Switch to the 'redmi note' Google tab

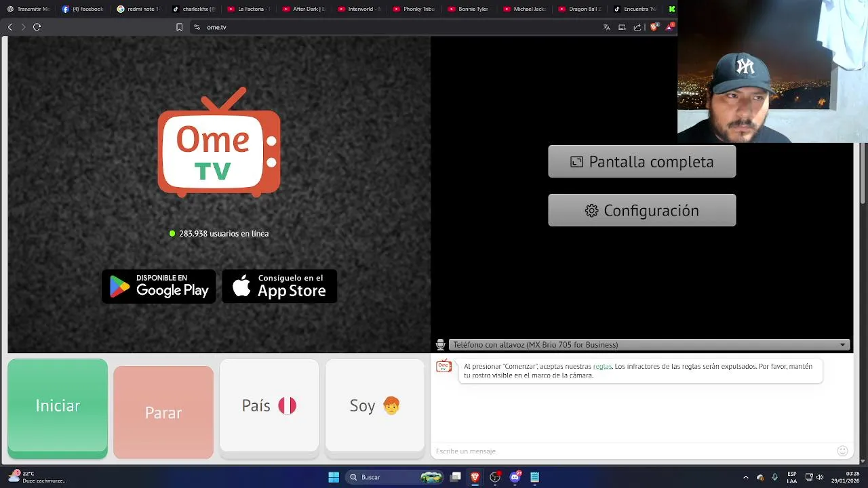(138, 9)
